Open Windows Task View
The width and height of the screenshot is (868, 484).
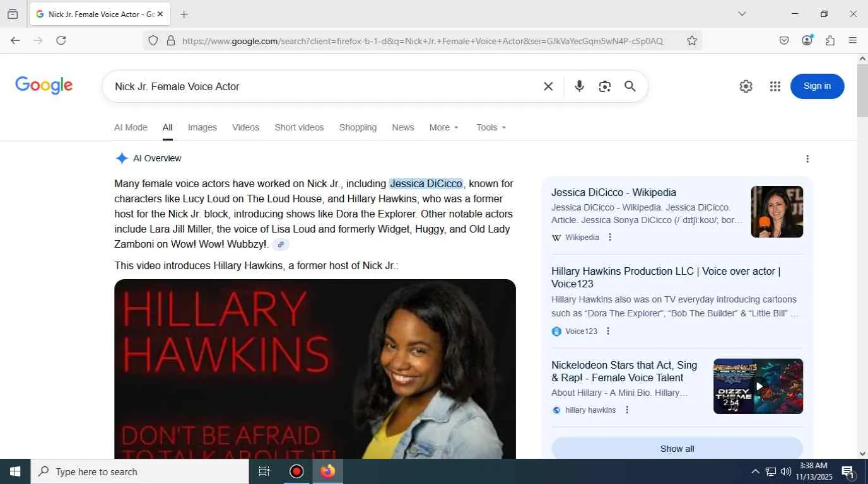coord(264,471)
